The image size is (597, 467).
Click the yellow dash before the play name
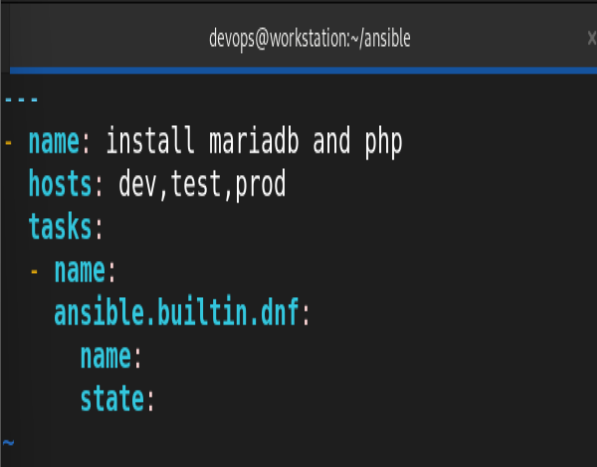(8, 143)
